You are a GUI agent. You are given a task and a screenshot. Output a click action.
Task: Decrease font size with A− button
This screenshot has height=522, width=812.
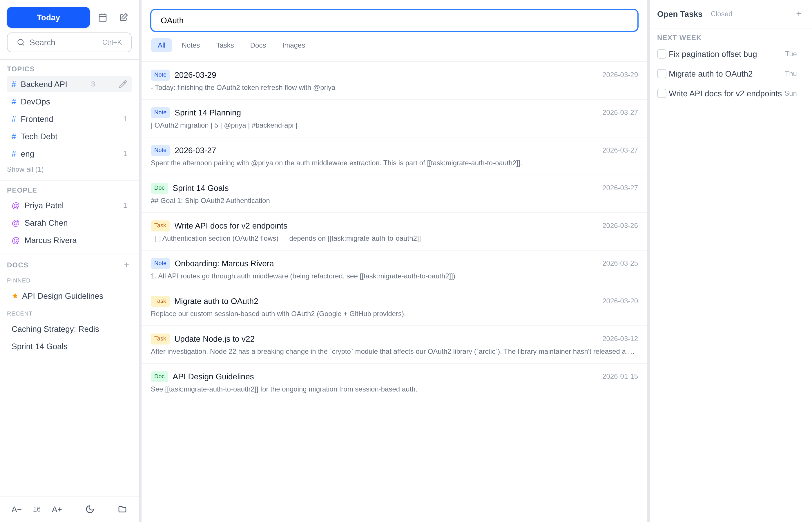[17, 509]
